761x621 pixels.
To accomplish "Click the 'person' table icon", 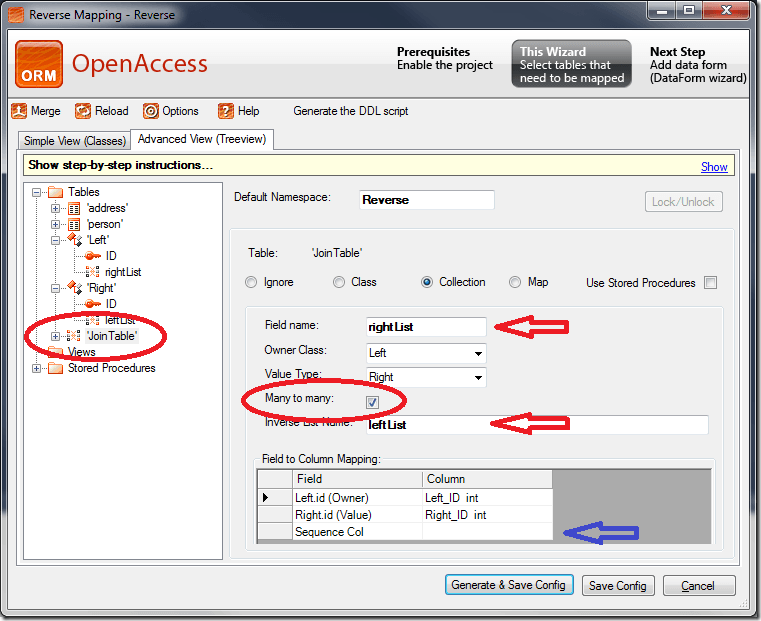I will pos(74,225).
